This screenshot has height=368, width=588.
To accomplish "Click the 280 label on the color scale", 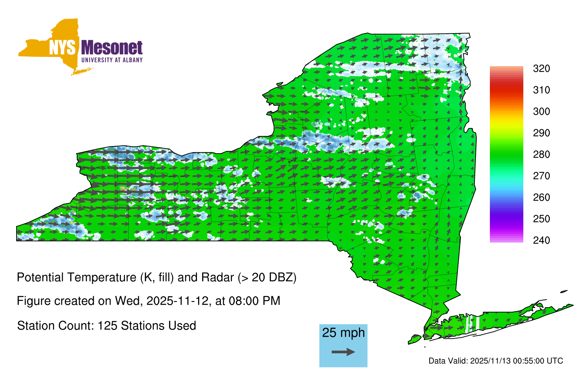I will [x=541, y=155].
